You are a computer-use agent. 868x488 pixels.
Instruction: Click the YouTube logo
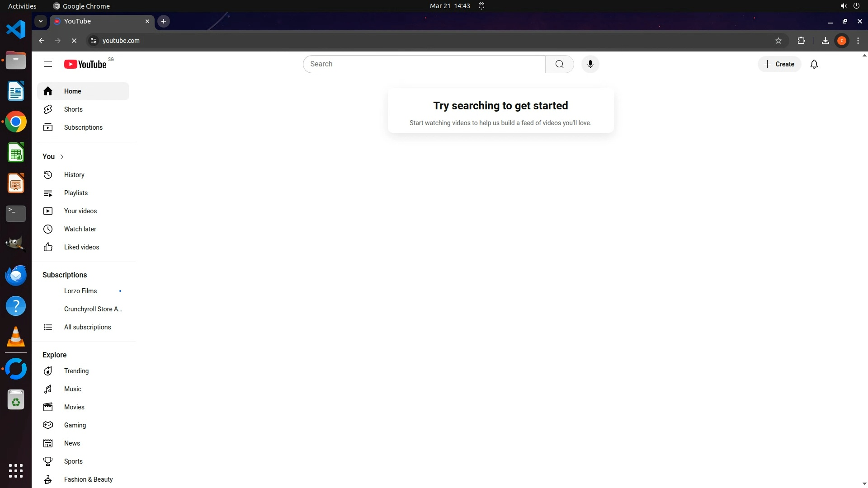coord(85,64)
